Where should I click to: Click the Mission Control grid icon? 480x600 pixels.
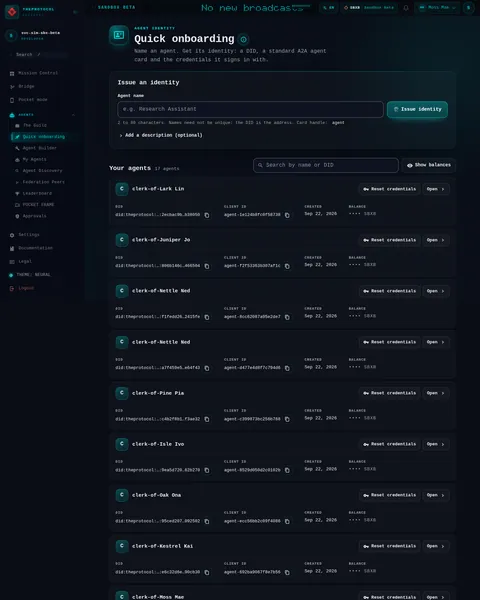coord(12,73)
